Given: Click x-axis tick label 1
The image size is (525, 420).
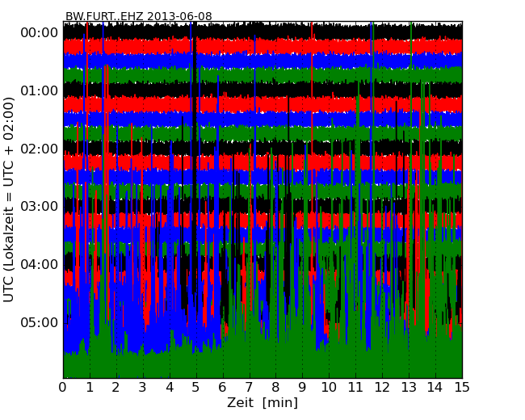Looking at the screenshot, I should (90, 388).
